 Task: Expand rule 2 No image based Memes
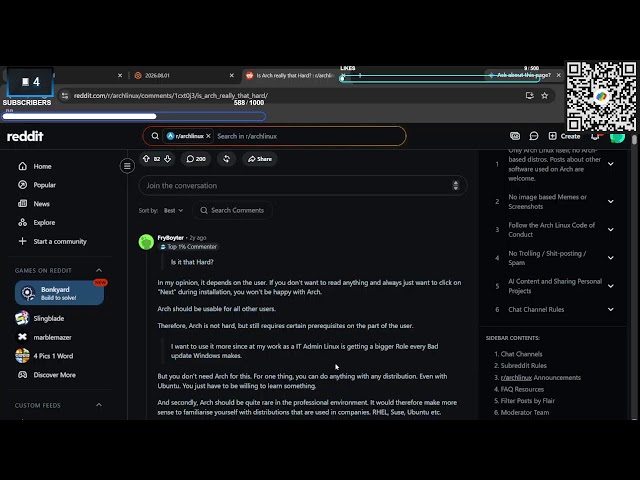tap(611, 201)
